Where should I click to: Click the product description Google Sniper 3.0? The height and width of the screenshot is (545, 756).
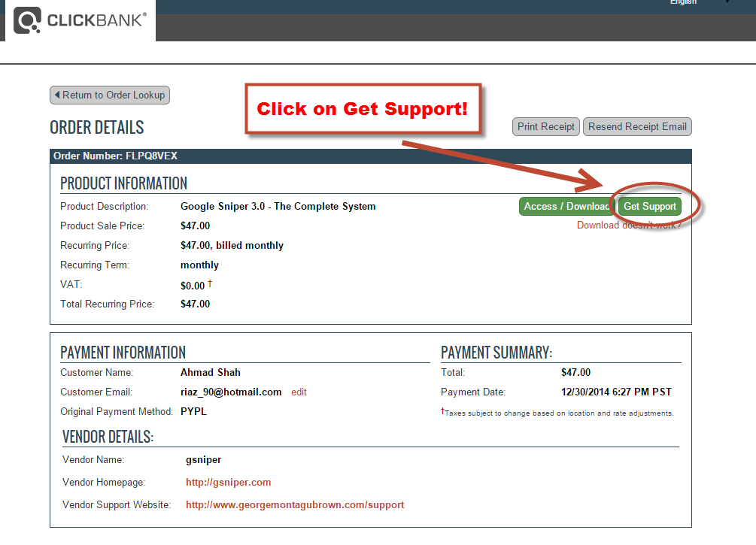tap(278, 206)
